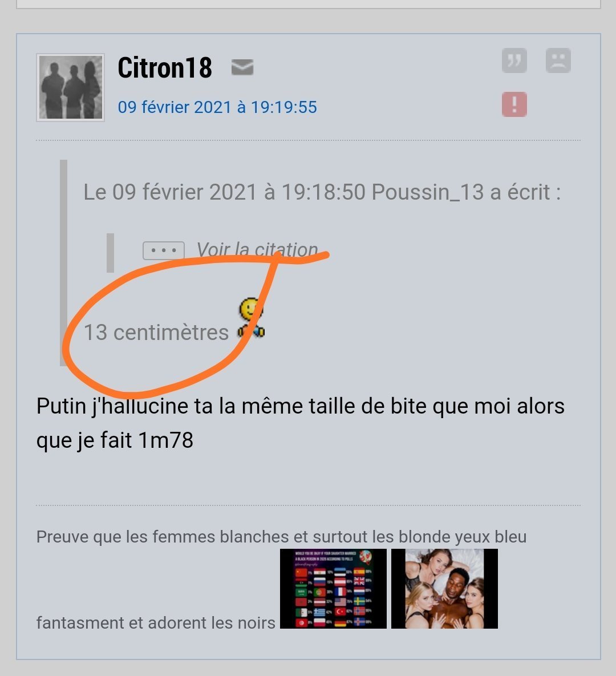Click the smiley emoji after '13 centimètres'

point(252,318)
